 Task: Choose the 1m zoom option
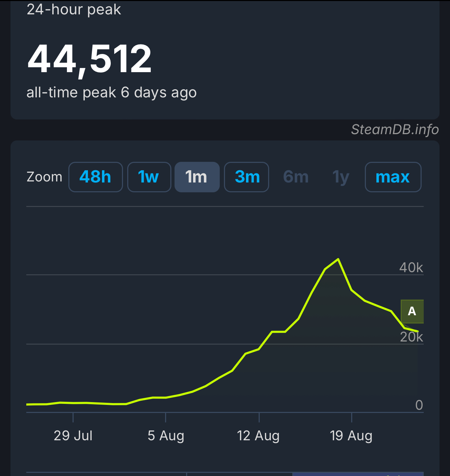tap(197, 177)
